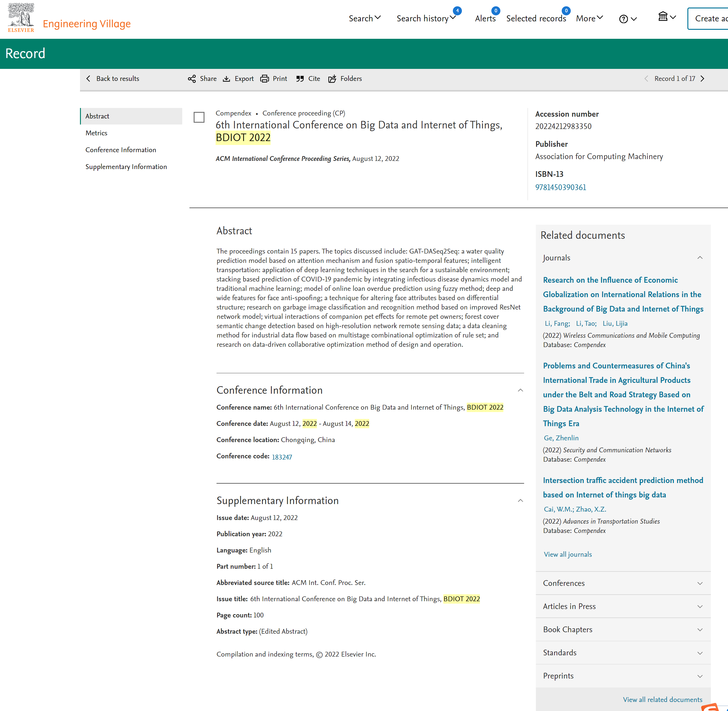The image size is (728, 711).
Task: Open the More dropdown menu
Action: pyautogui.click(x=589, y=18)
